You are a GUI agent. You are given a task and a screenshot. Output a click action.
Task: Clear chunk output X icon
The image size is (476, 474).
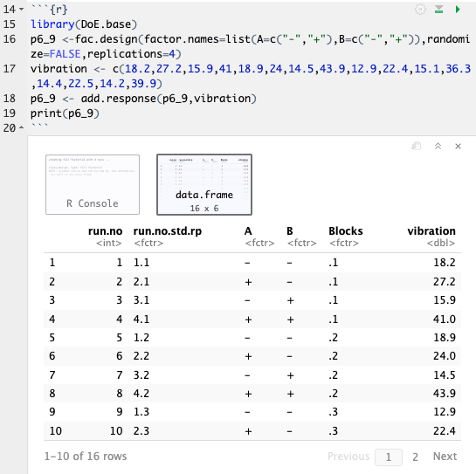coord(458,147)
